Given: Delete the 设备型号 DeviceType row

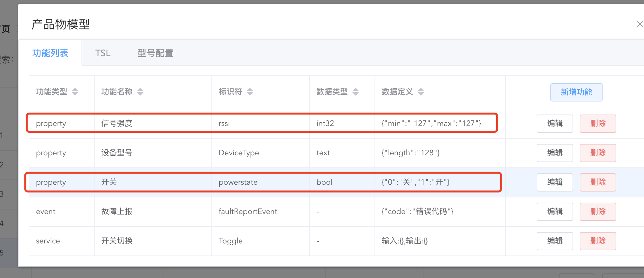Looking at the screenshot, I should coord(598,153).
